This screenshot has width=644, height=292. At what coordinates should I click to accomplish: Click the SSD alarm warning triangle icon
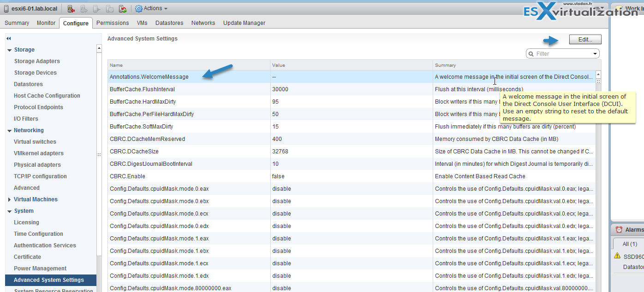click(617, 256)
